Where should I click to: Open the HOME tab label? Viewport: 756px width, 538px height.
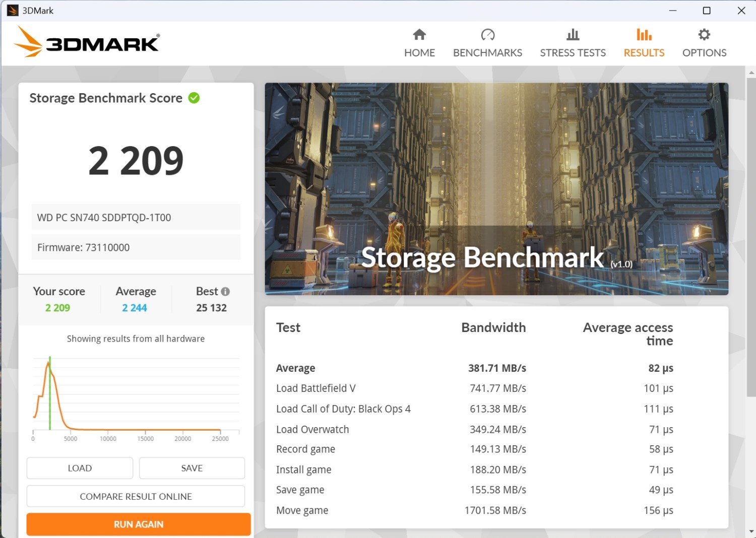[x=419, y=53]
